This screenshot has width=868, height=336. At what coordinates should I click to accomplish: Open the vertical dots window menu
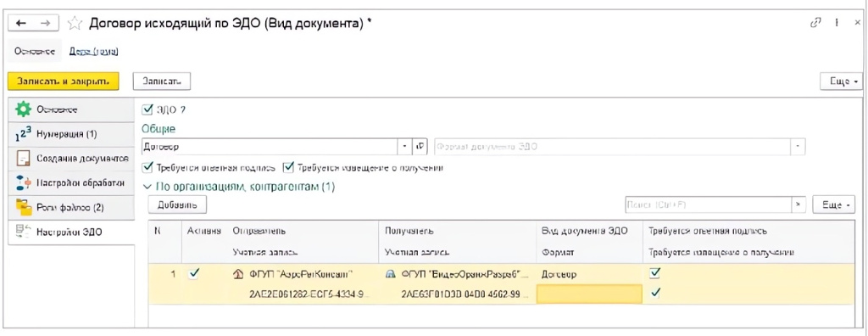click(837, 23)
